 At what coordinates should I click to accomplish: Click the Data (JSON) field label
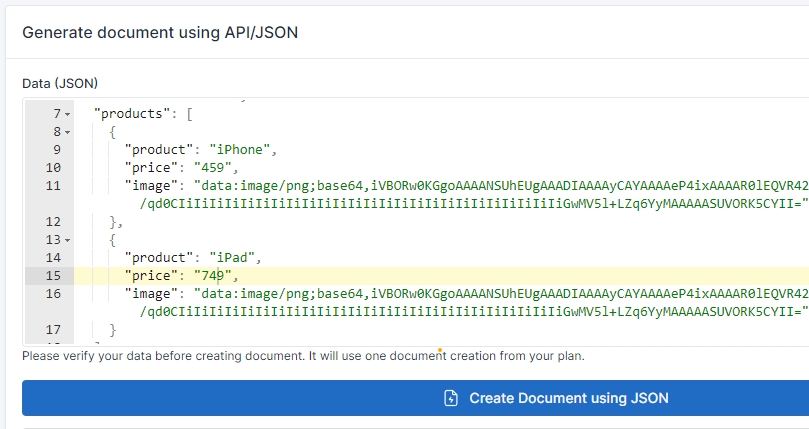[60, 83]
